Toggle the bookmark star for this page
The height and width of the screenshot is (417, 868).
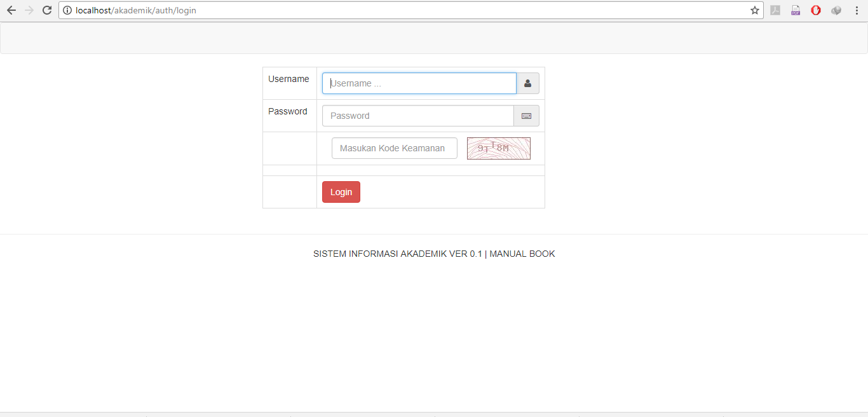pyautogui.click(x=754, y=10)
